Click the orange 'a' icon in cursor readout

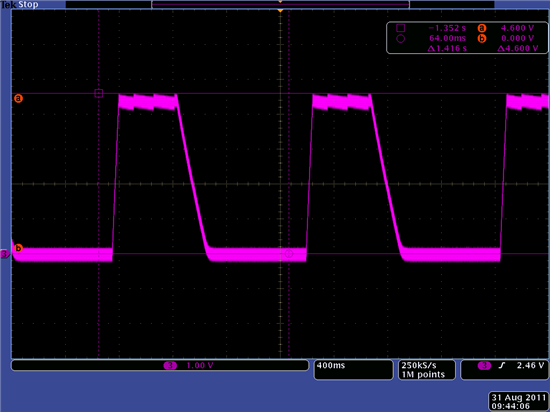pos(482,28)
